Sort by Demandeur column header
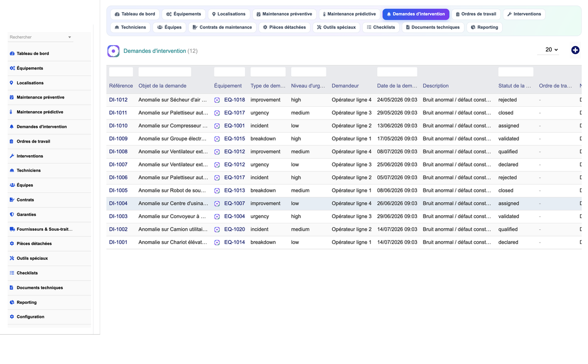The width and height of the screenshot is (588, 364). pos(345,86)
